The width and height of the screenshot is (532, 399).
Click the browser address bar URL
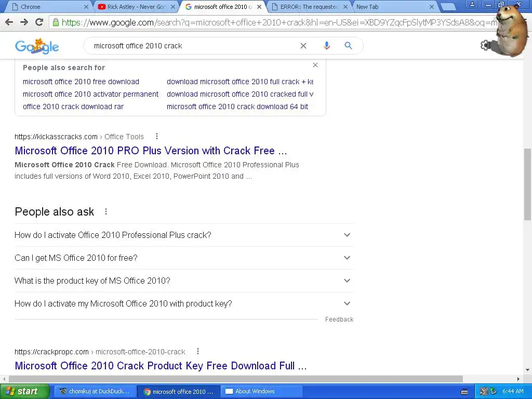278,23
